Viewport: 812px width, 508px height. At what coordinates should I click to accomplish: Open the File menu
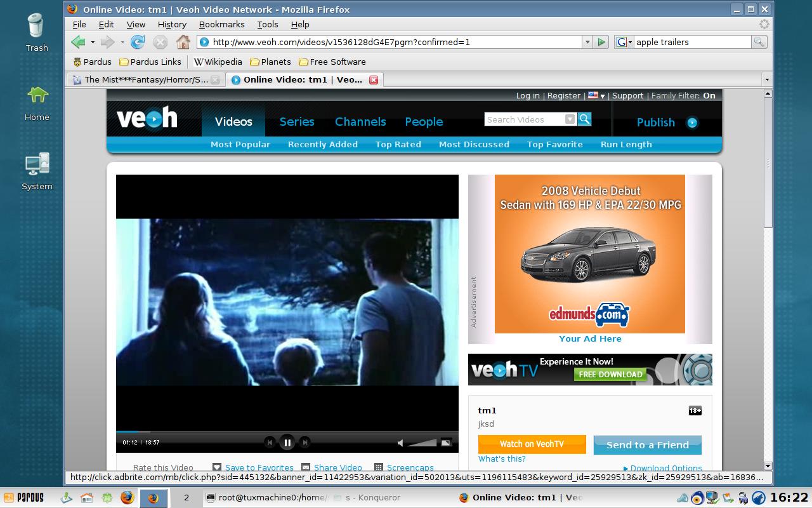pos(79,24)
